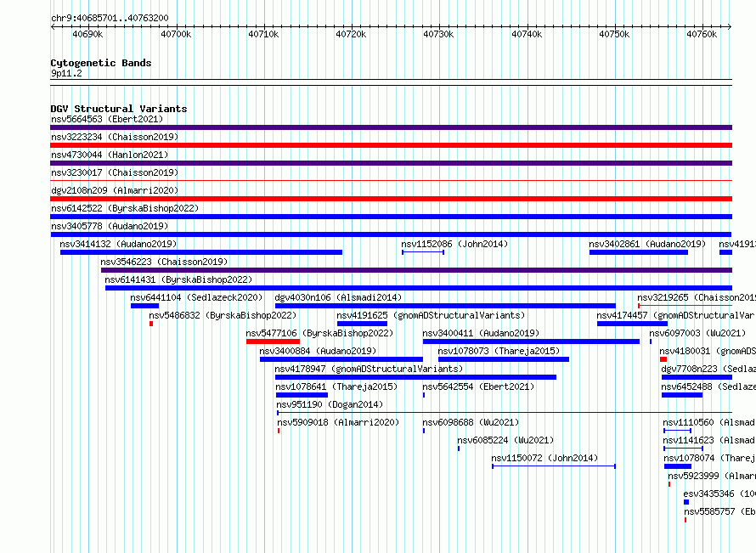Click the nsv3546223 (Chaisson2019) label

pos(164,262)
